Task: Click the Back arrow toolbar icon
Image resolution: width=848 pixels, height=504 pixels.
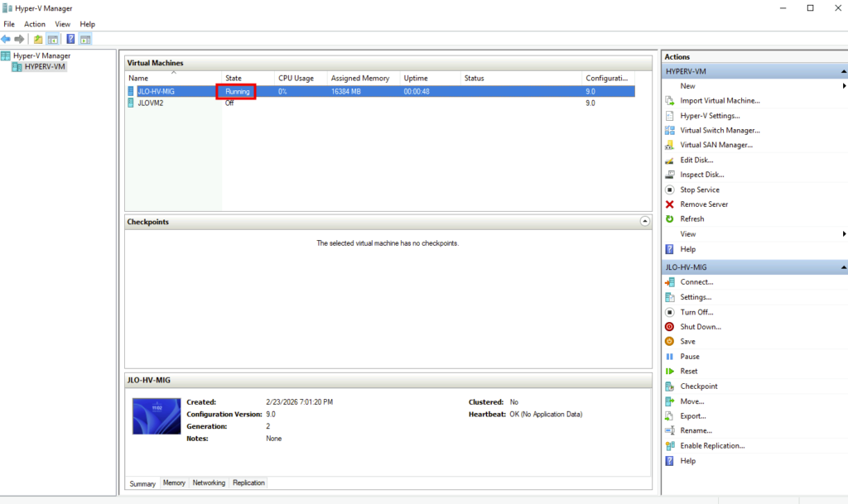Action: pos(6,39)
